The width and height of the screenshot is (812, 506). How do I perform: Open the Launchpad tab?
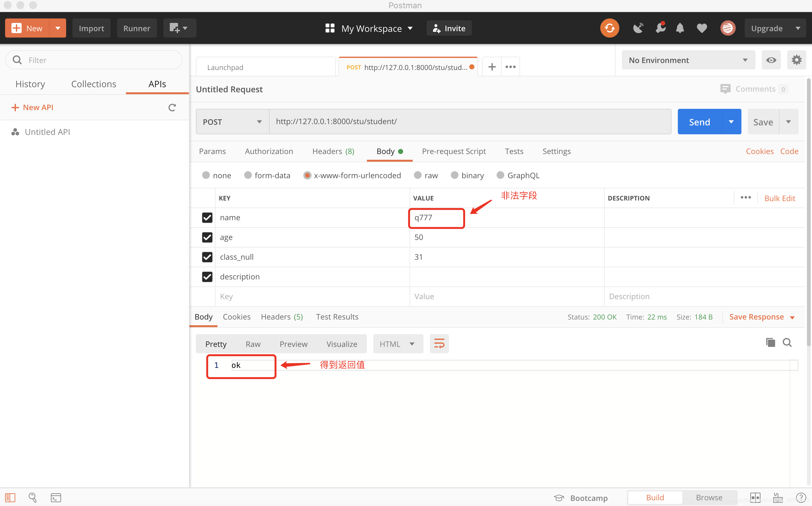pyautogui.click(x=265, y=67)
